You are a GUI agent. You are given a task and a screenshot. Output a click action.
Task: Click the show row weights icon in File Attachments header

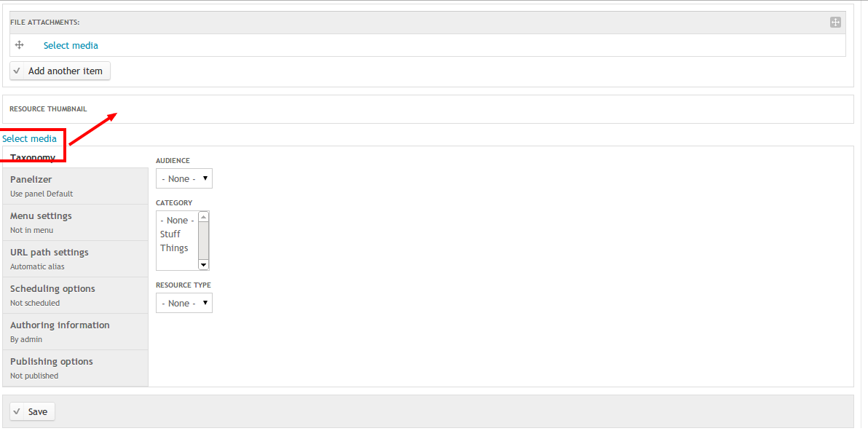(835, 22)
